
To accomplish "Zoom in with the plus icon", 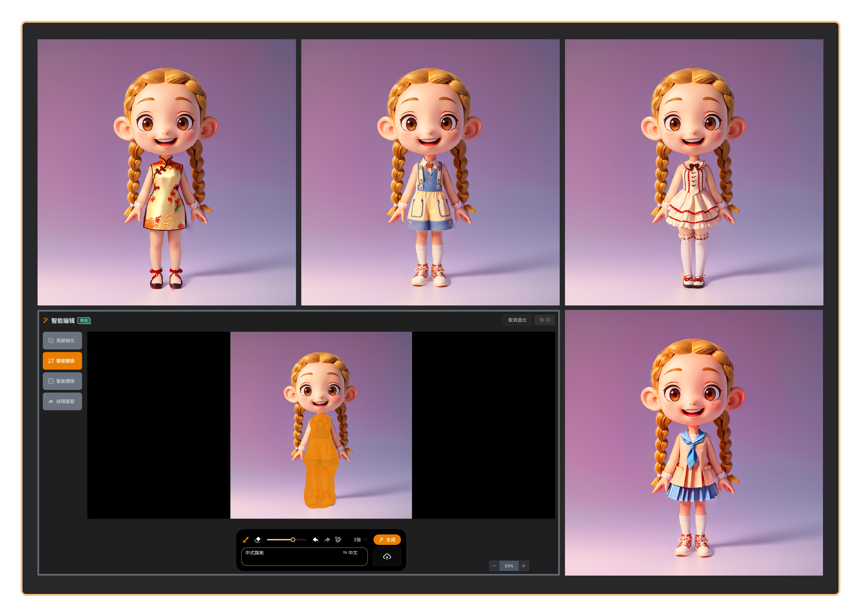I will (x=524, y=566).
